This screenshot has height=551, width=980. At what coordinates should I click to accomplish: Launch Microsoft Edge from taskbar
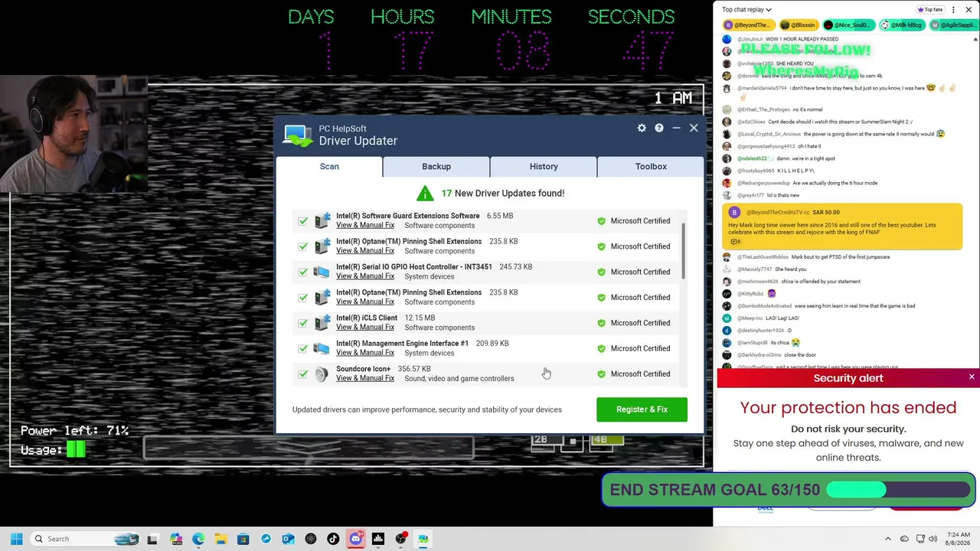coord(198,539)
